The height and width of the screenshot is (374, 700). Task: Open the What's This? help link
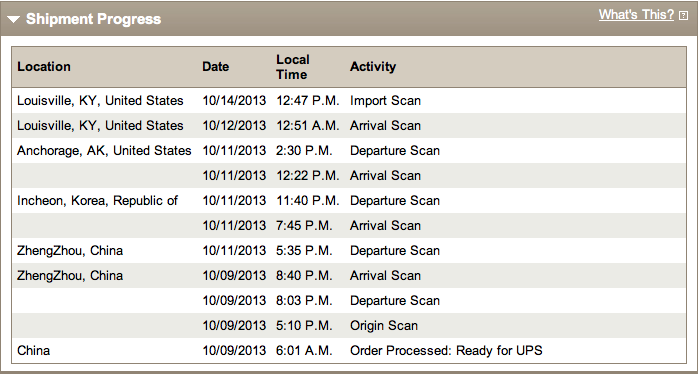636,15
